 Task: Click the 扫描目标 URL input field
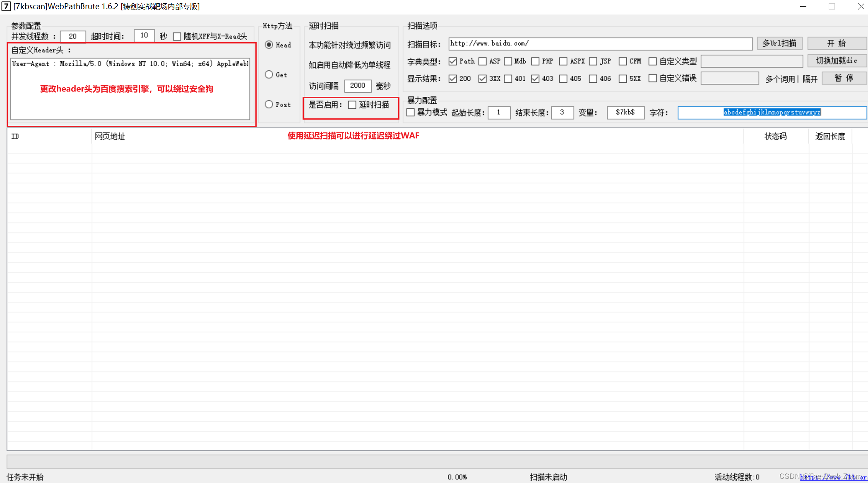(x=600, y=43)
